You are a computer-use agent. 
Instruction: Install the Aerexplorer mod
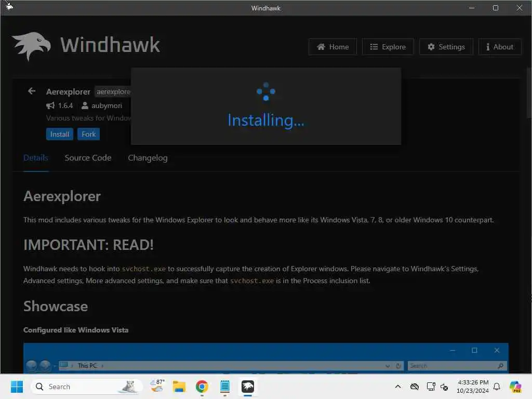(59, 134)
